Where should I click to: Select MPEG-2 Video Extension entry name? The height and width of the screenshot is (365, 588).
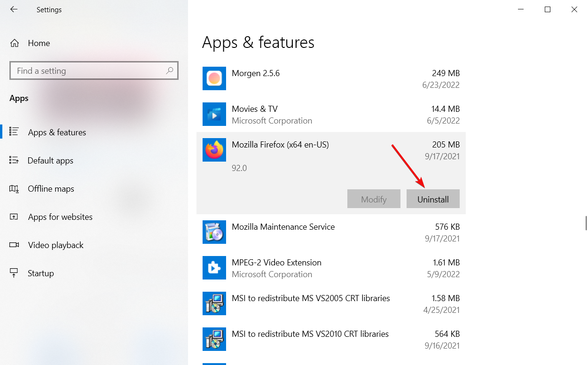[x=276, y=263]
